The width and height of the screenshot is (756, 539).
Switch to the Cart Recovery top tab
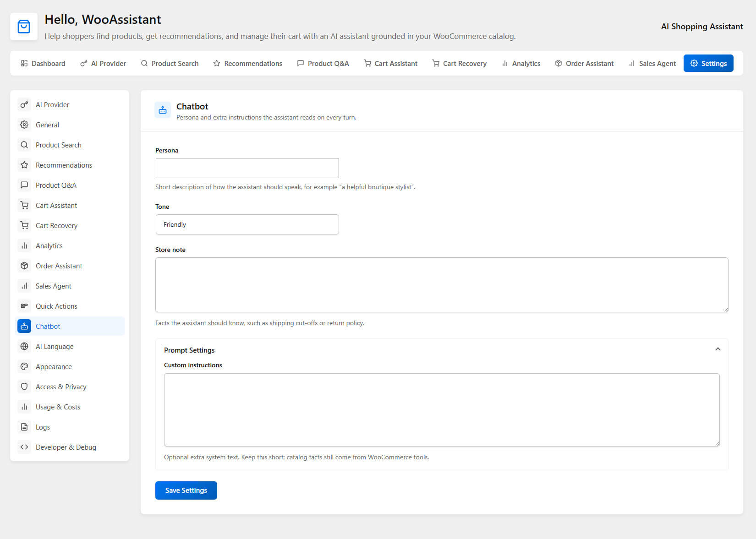pyautogui.click(x=460, y=63)
